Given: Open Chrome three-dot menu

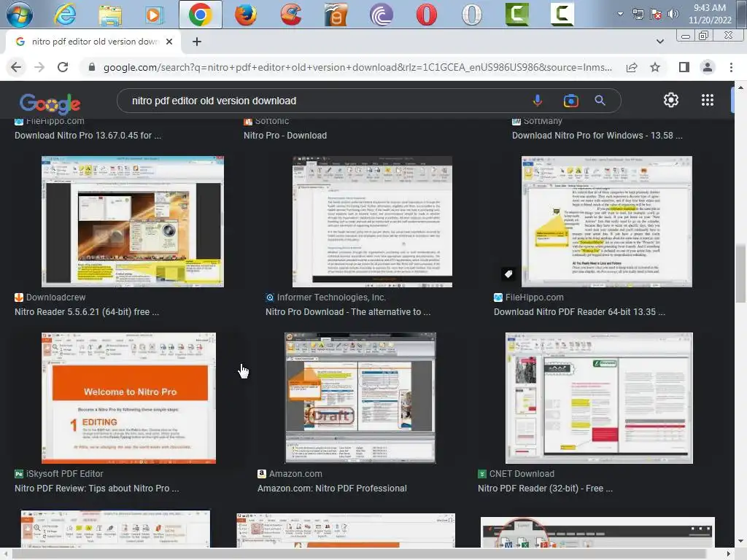Looking at the screenshot, I should 731,67.
